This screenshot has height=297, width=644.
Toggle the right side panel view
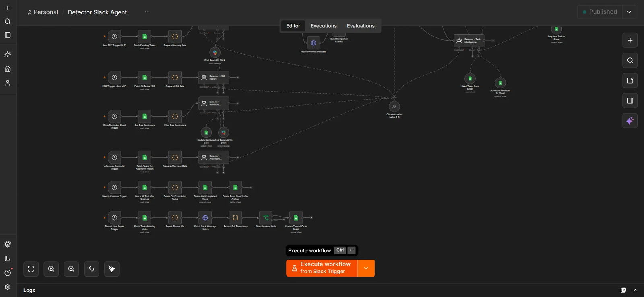[630, 100]
